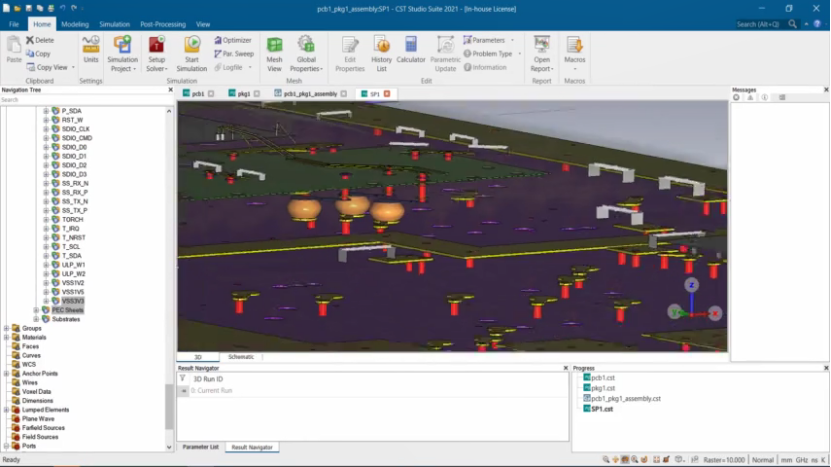
Task: Expand the Groups folder
Action: coord(6,328)
